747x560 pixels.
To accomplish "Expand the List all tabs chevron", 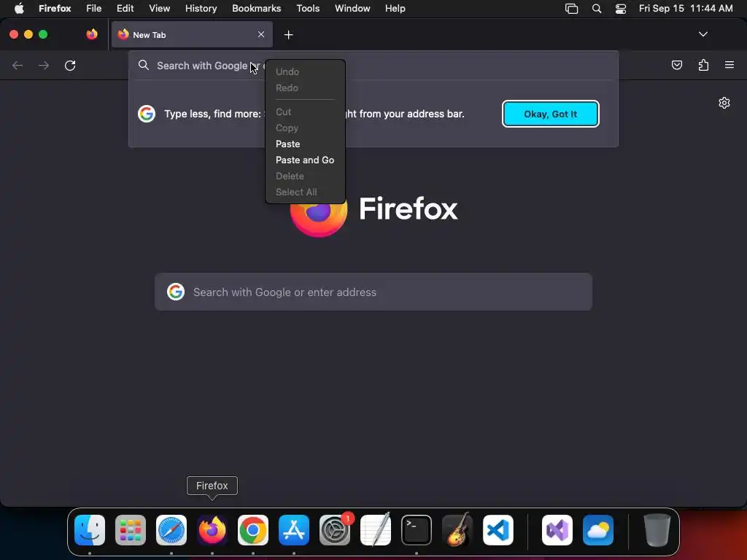I will tap(703, 34).
